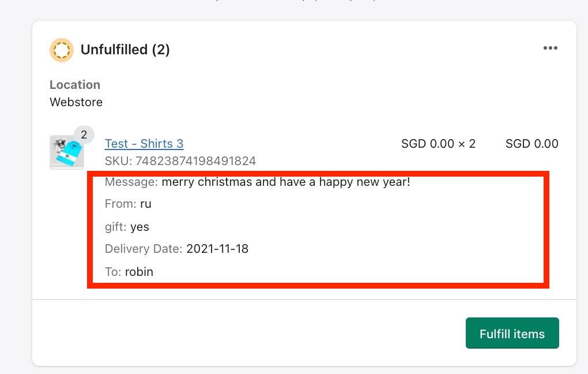Image resolution: width=588 pixels, height=374 pixels.
Task: Open the three-dot more actions menu
Action: tap(551, 48)
